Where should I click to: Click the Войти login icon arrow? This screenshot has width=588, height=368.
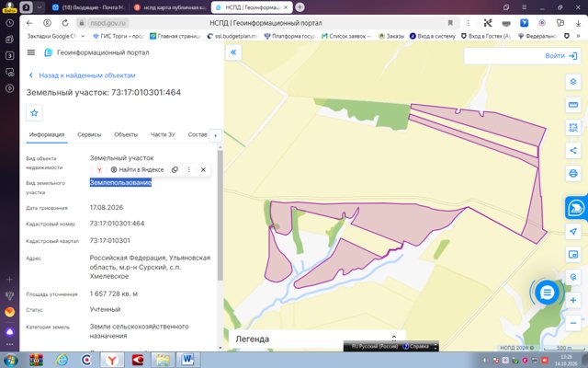pos(572,56)
